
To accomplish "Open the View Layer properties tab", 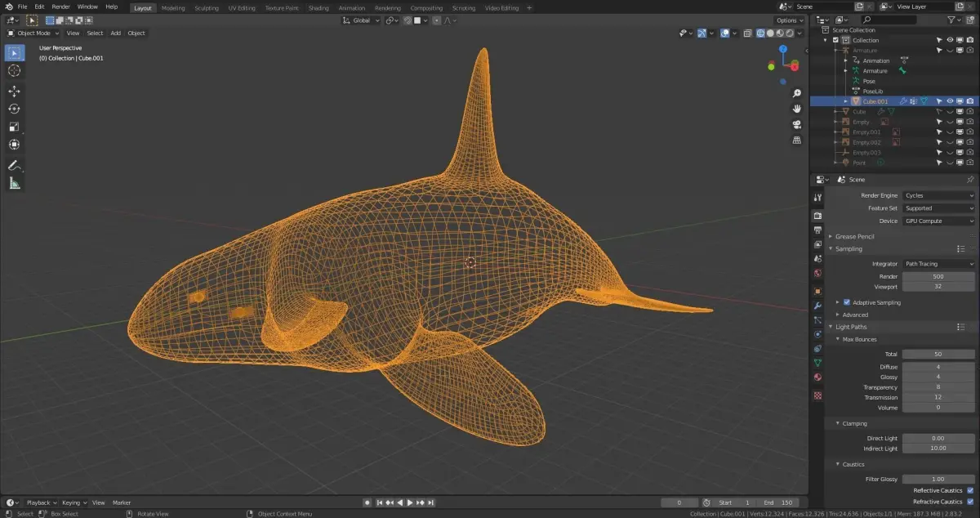I will pyautogui.click(x=817, y=244).
